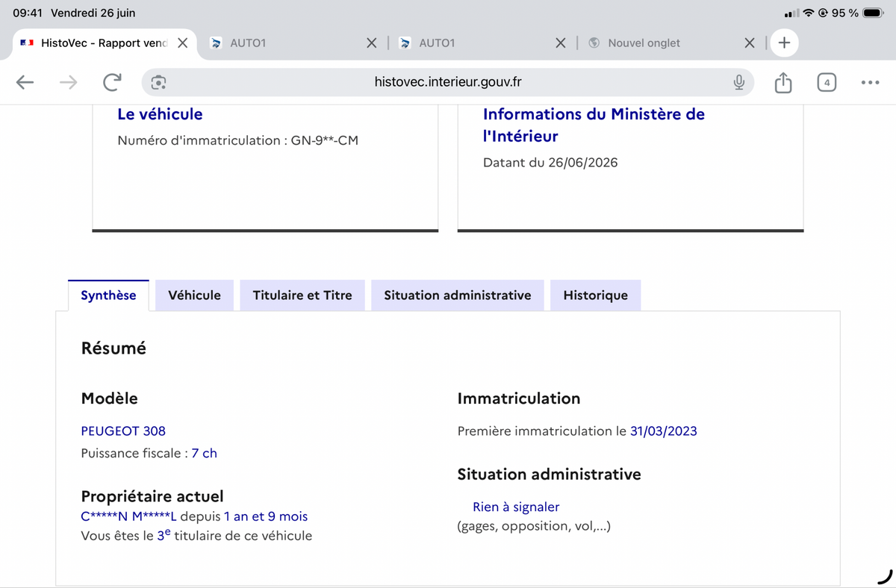Open the Historique tab

pos(595,295)
